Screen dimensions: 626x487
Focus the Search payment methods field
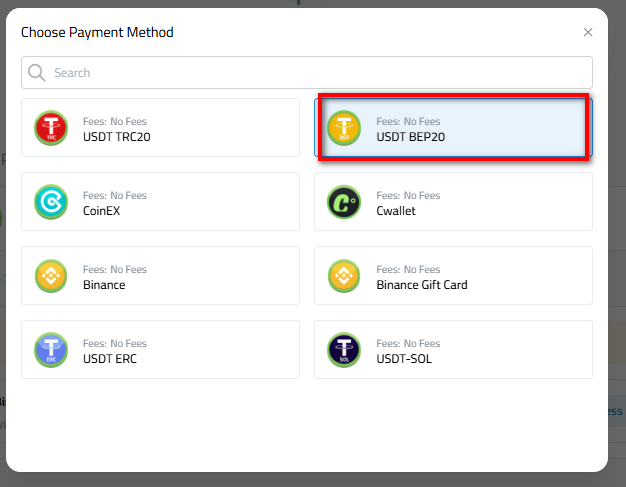pos(307,73)
